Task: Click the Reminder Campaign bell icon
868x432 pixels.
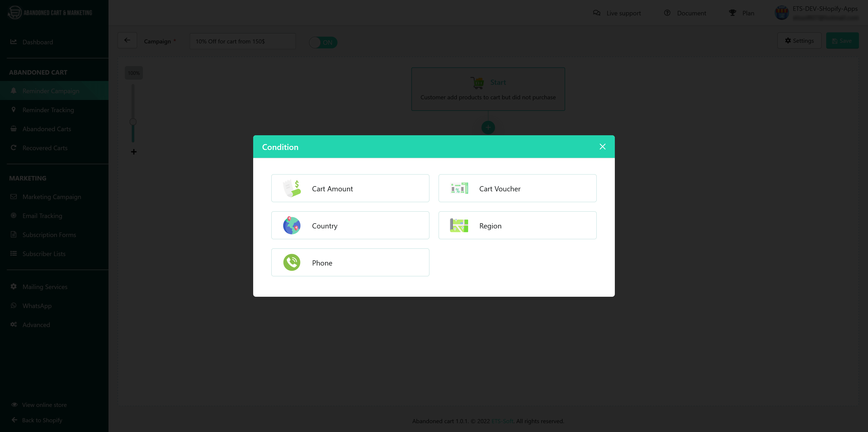Action: pos(14,91)
